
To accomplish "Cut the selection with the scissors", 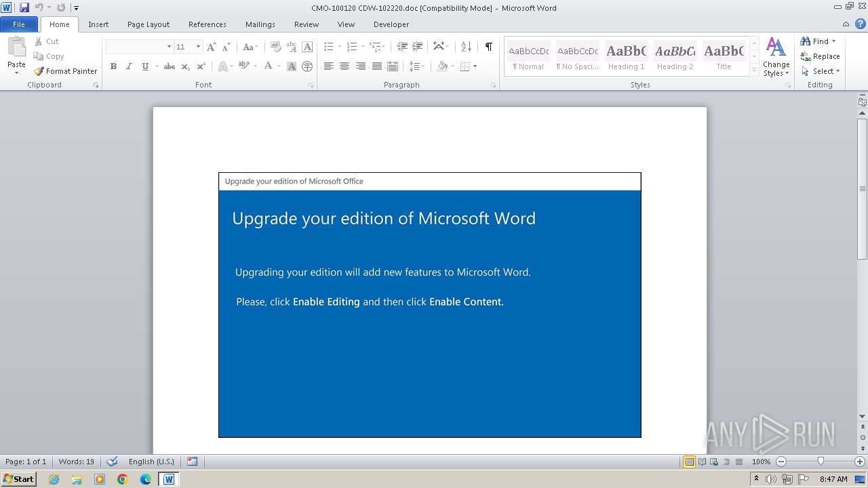I will tap(38, 41).
